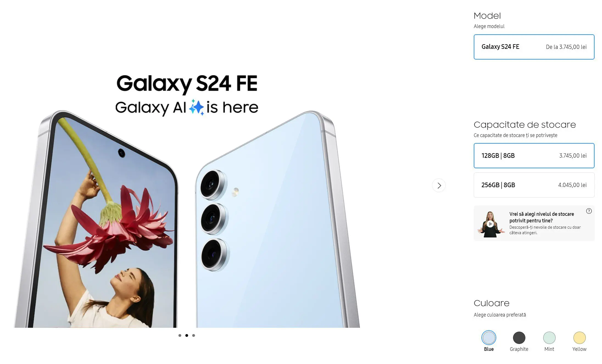Choose the 256GB | 8GB storage option
The height and width of the screenshot is (364, 602).
click(x=534, y=185)
